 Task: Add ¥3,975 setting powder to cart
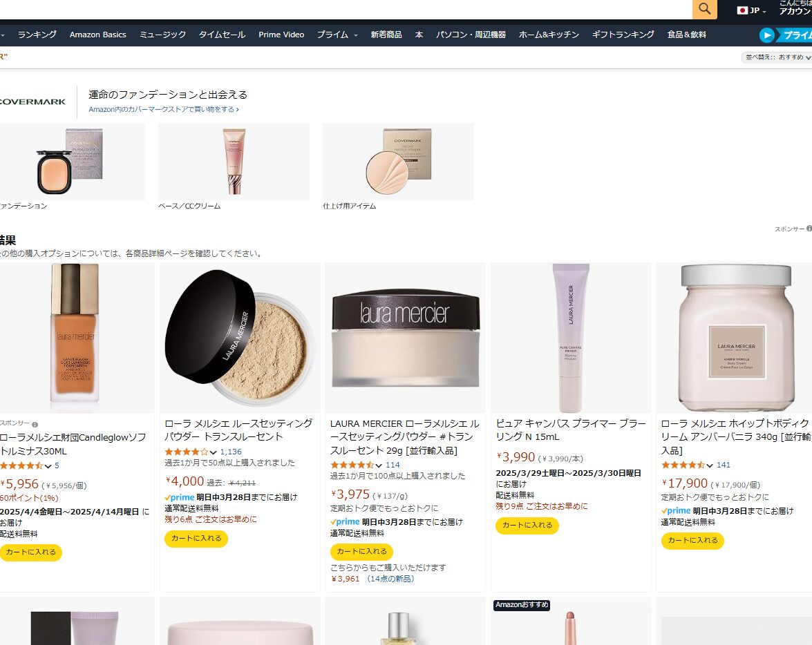click(361, 551)
